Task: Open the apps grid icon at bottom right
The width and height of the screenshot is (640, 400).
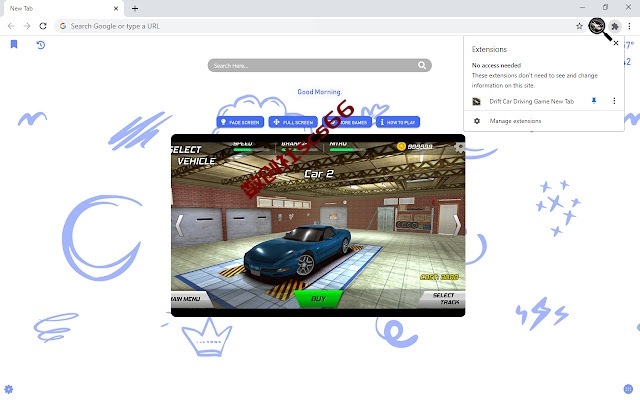Action: pyautogui.click(x=629, y=389)
